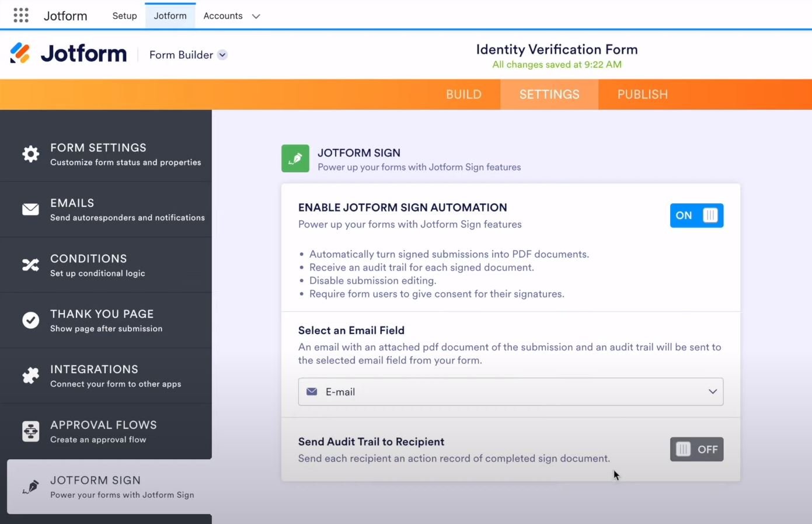Open the app launcher grid icon
Image resolution: width=812 pixels, height=524 pixels.
tap(21, 15)
